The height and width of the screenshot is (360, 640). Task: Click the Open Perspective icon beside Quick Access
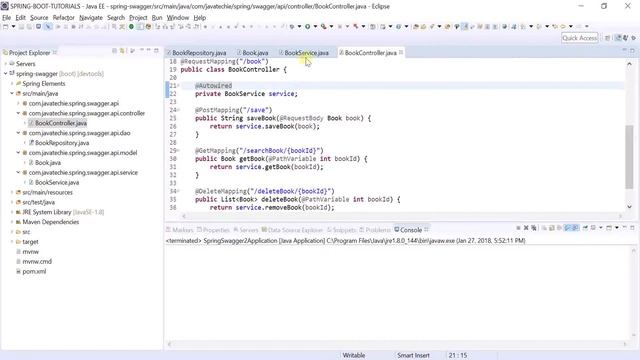pos(607,38)
